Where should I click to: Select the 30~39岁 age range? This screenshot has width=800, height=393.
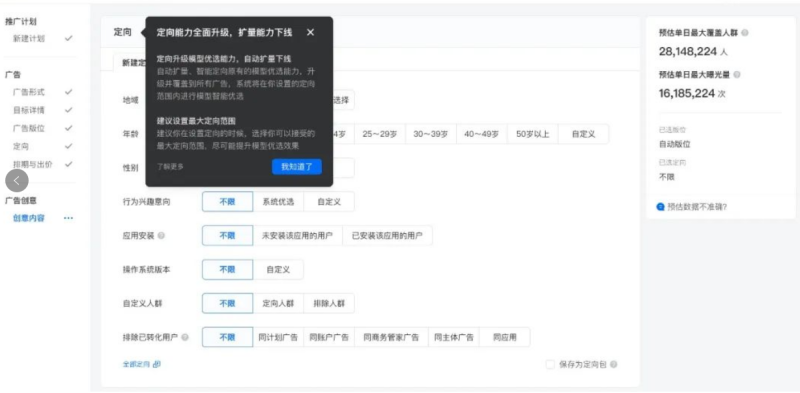[x=431, y=134]
